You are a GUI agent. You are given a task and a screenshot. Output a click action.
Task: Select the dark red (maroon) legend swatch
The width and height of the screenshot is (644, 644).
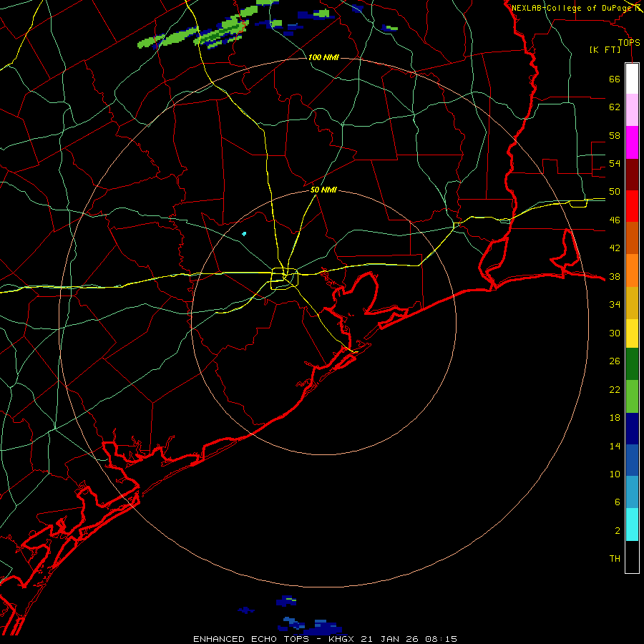point(632,175)
